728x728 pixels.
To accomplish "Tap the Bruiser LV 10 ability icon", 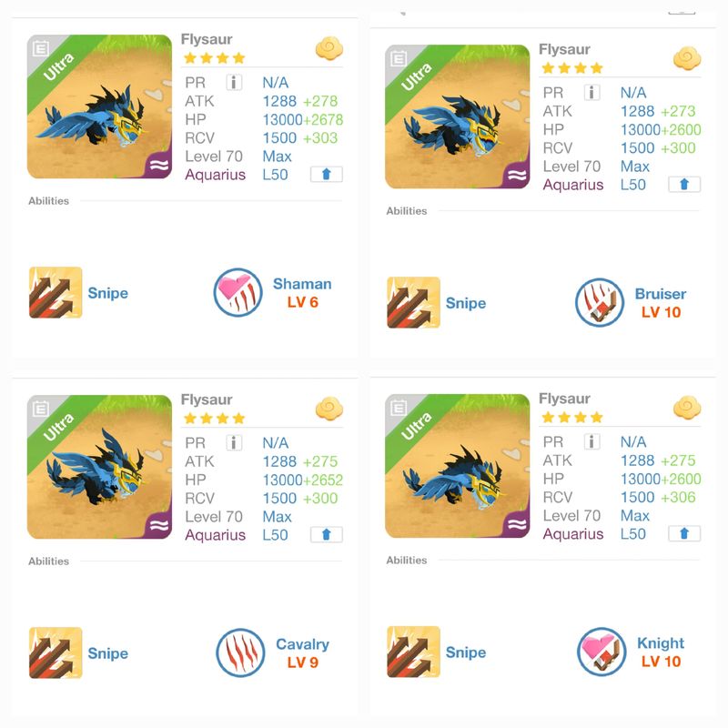I will tap(600, 302).
